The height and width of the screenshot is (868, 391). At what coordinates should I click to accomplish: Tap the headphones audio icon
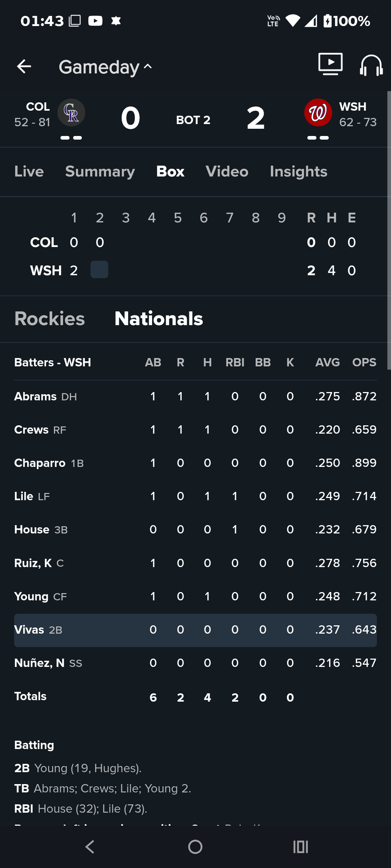[371, 65]
